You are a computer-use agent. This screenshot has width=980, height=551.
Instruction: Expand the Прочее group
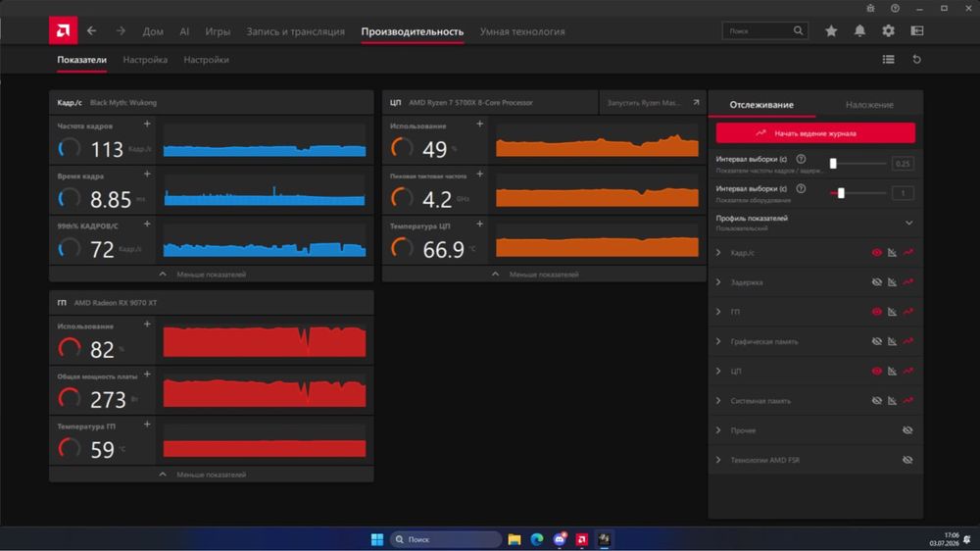[718, 430]
